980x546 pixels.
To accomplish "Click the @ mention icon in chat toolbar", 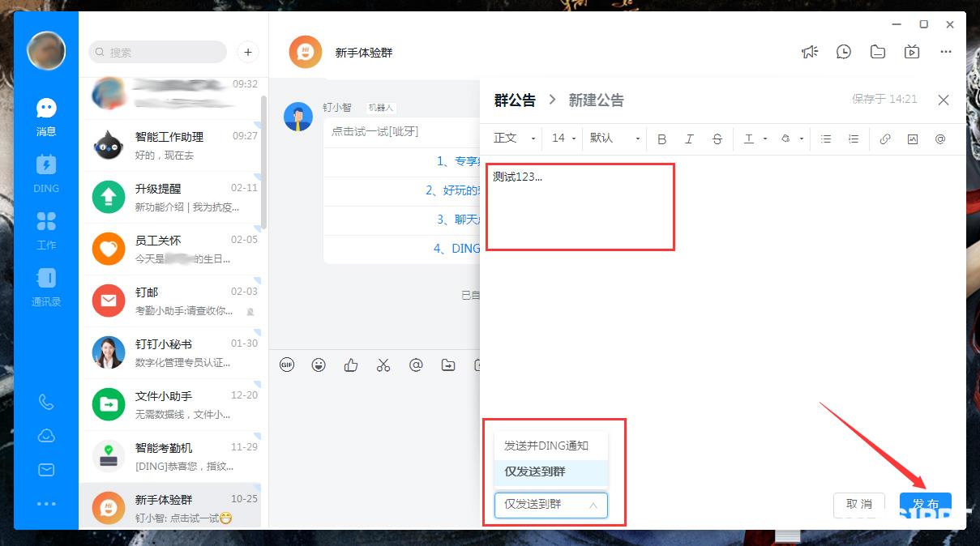I will tap(416, 365).
